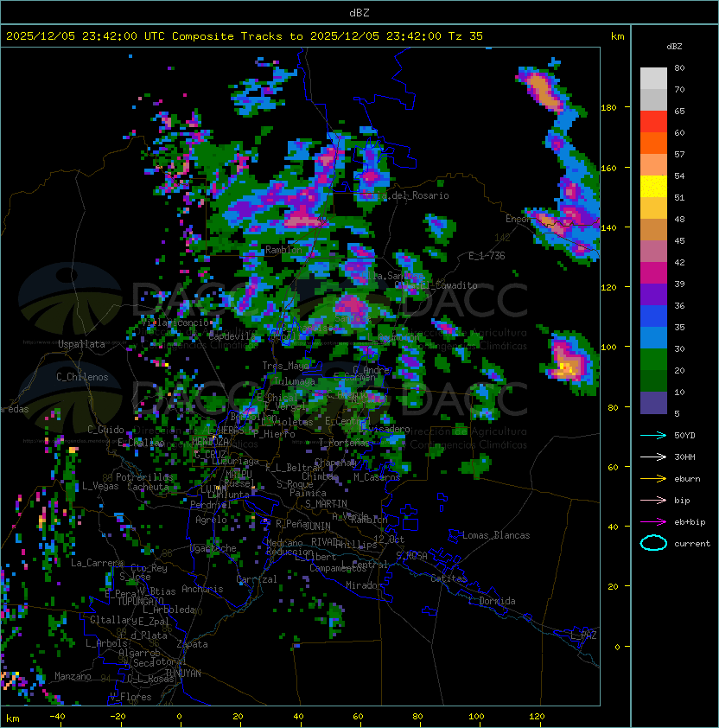Click the '180' km axis tick label

pos(608,108)
